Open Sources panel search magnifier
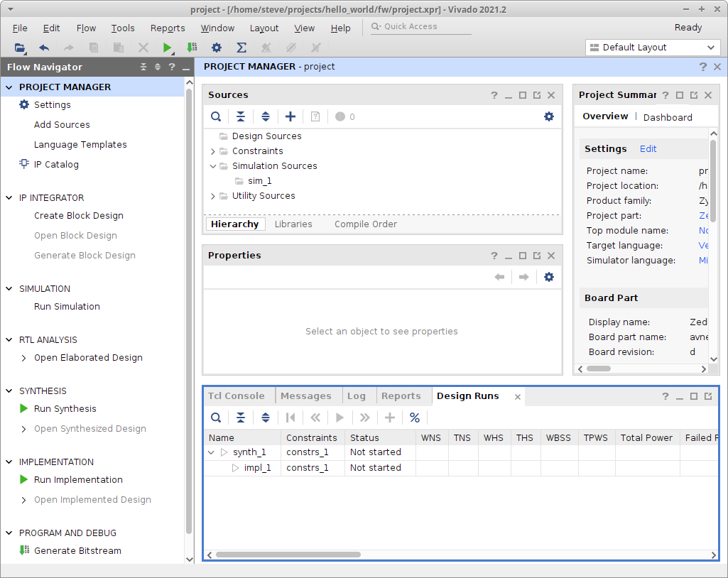This screenshot has width=728, height=578. tap(216, 116)
